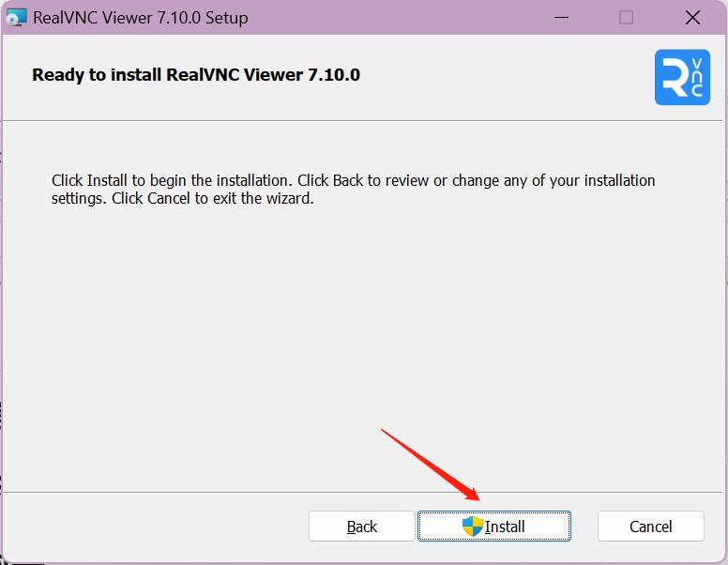Image resolution: width=728 pixels, height=565 pixels.
Task: Click the white header banner's empty space
Action: pyautogui.click(x=507, y=77)
